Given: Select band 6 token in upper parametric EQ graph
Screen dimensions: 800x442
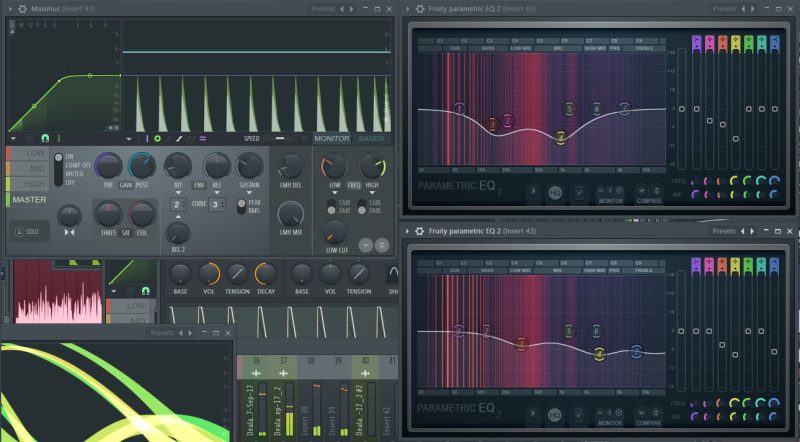Looking at the screenshot, I should (x=596, y=108).
